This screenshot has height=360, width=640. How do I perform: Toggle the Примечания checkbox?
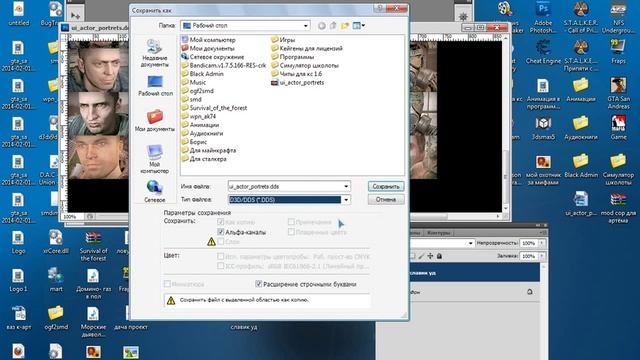[291, 222]
